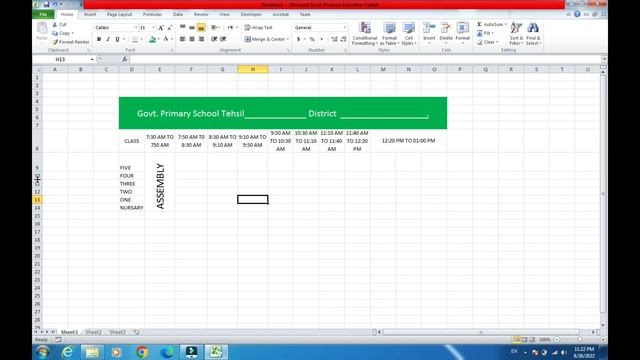Viewport: 640px width, 360px height.
Task: Click the Decrease Indent icon
Action: point(214,39)
